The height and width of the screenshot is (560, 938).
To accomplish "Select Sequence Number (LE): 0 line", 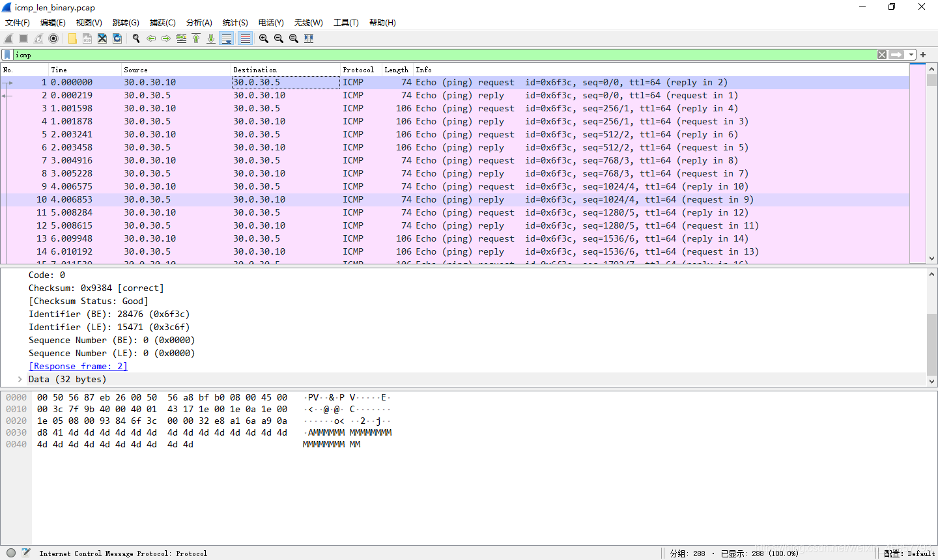I will click(x=112, y=353).
